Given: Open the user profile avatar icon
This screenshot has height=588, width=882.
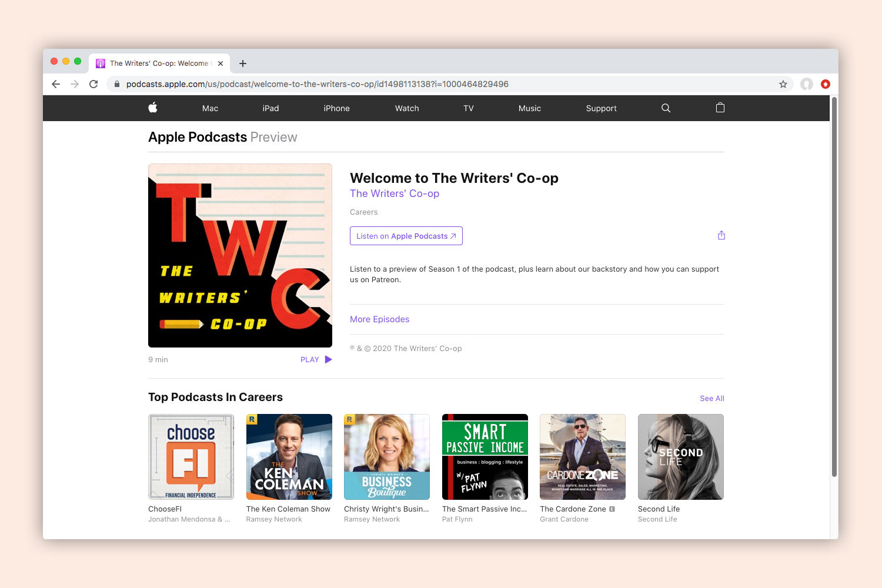Looking at the screenshot, I should tap(807, 84).
